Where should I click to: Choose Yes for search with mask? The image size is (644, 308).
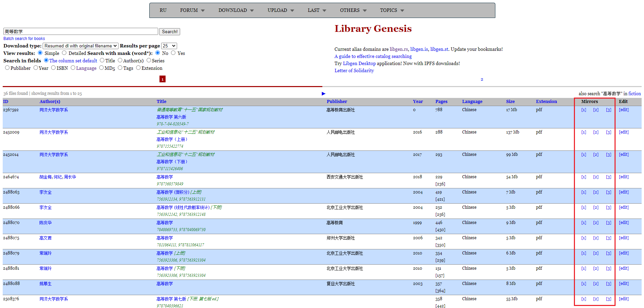click(173, 53)
